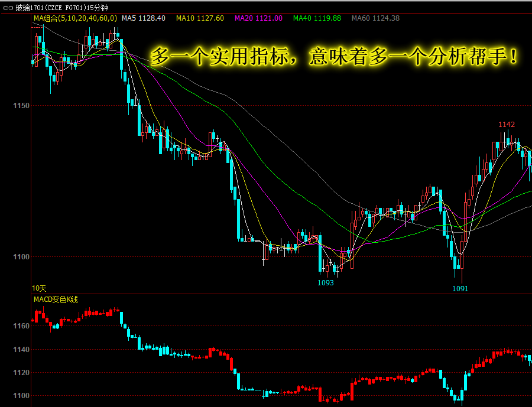Click the MA10 1127.60 value
The width and height of the screenshot is (532, 407).
(200, 18)
